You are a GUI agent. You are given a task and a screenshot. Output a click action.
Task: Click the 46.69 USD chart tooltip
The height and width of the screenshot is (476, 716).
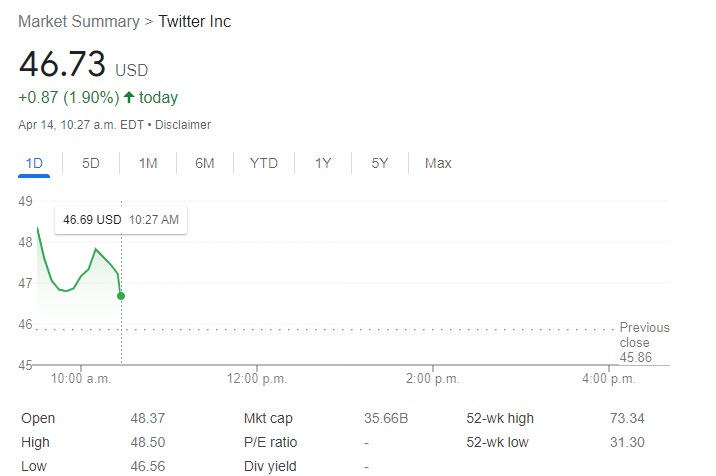coord(121,219)
